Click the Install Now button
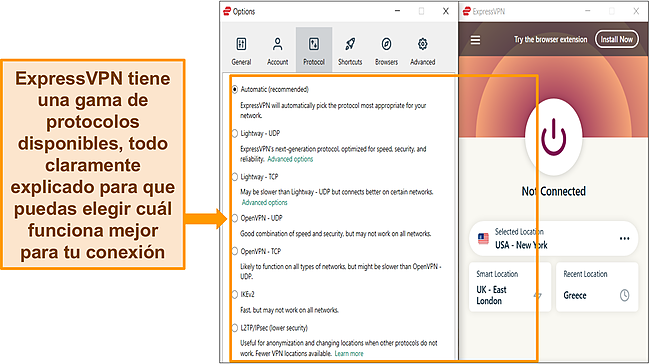This screenshot has height=364, width=650. click(x=616, y=39)
